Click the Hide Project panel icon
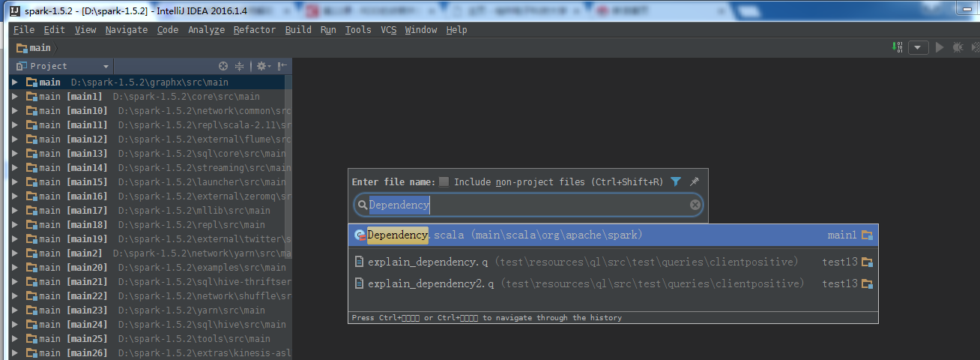The width and height of the screenshot is (980, 360). (282, 66)
